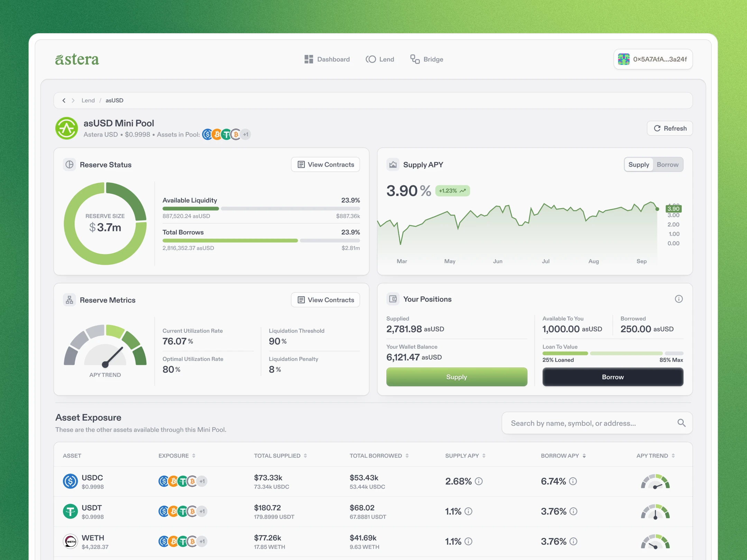Go to the Bridge nav item
The width and height of the screenshot is (747, 560).
[426, 59]
